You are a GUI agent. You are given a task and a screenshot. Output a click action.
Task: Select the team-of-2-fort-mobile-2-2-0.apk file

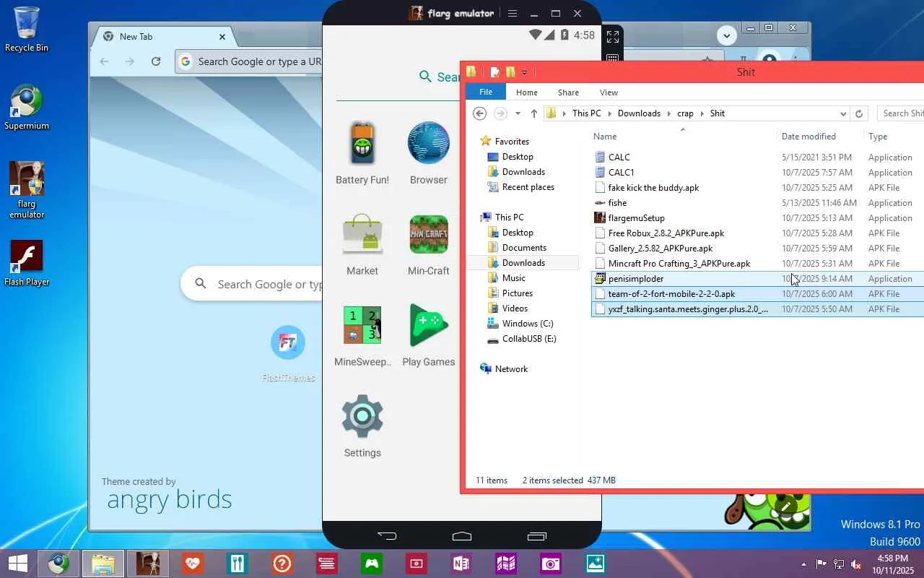tap(672, 294)
